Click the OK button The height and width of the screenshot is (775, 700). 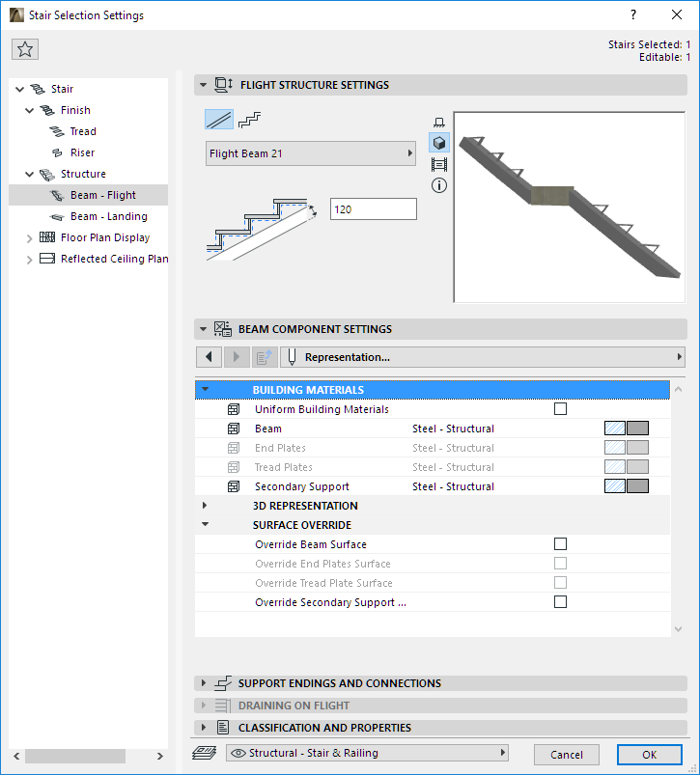[649, 755]
